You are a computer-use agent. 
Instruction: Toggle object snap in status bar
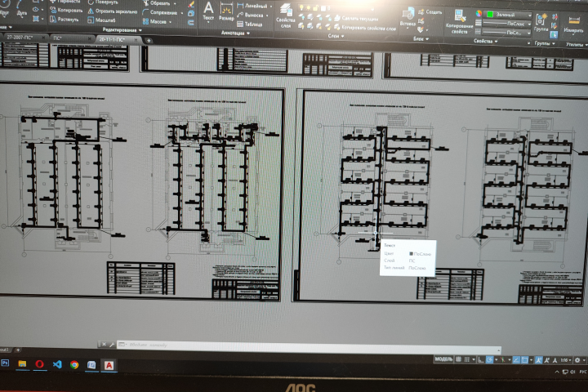[x=524, y=360]
